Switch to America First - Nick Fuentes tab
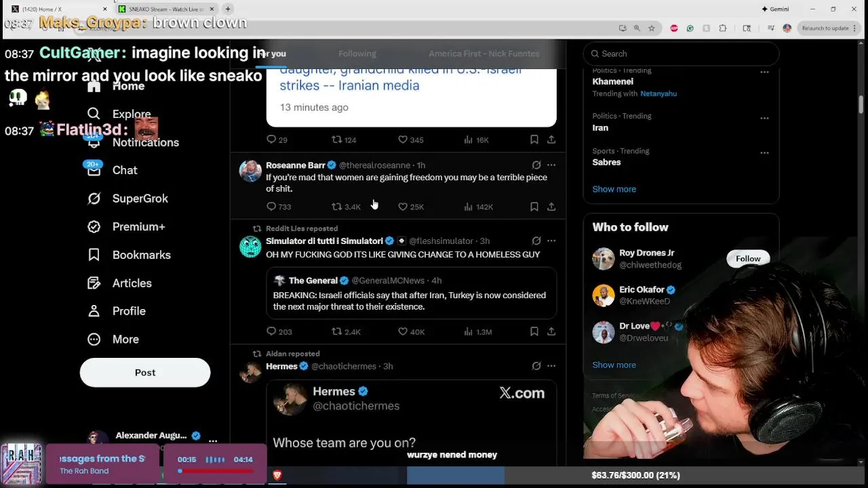868x488 pixels. pos(484,54)
